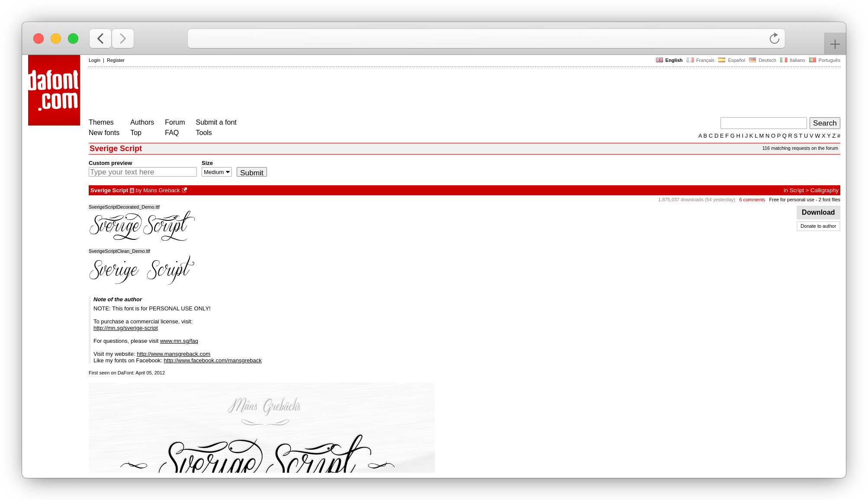Focus the browser address bar
The image size is (868, 500).
[486, 39]
